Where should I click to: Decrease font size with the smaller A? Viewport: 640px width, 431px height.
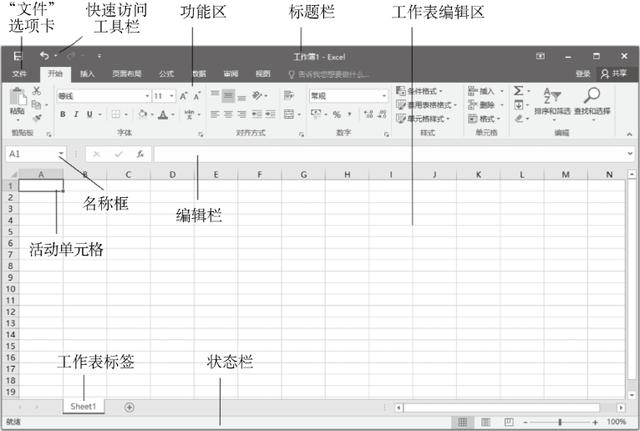[197, 96]
